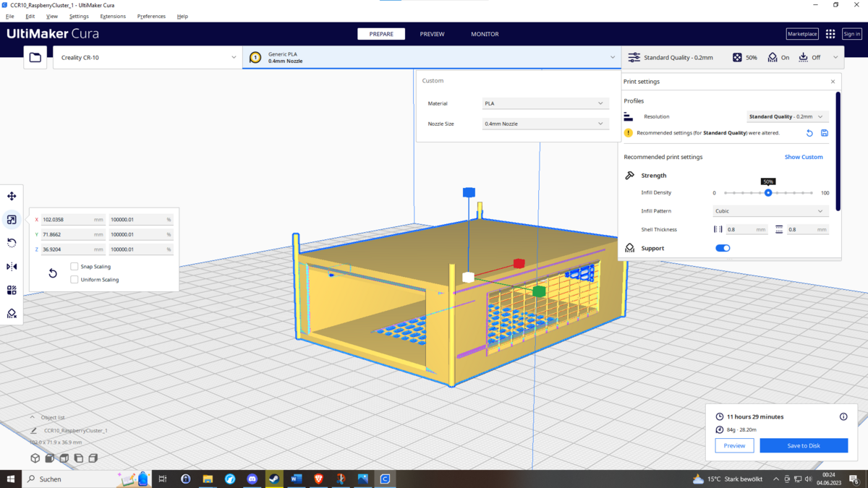Viewport: 868px width, 488px height.
Task: Switch to left side view cube icon
Action: (x=79, y=458)
